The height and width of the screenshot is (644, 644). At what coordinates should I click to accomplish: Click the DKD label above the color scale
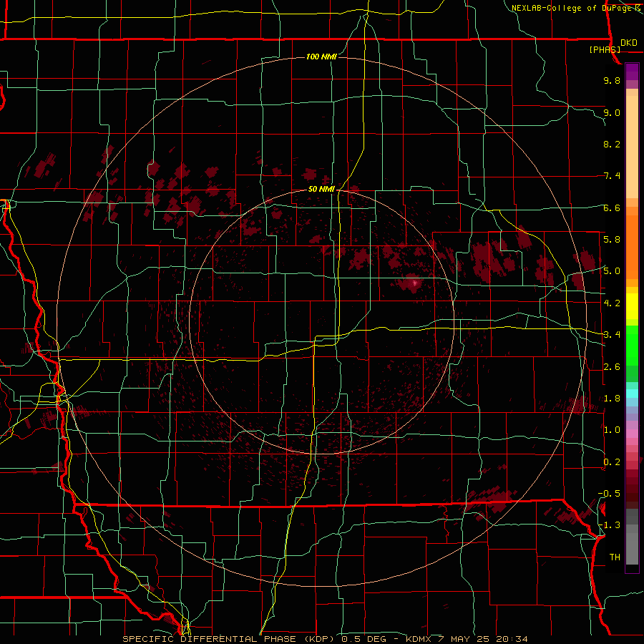coord(628,43)
